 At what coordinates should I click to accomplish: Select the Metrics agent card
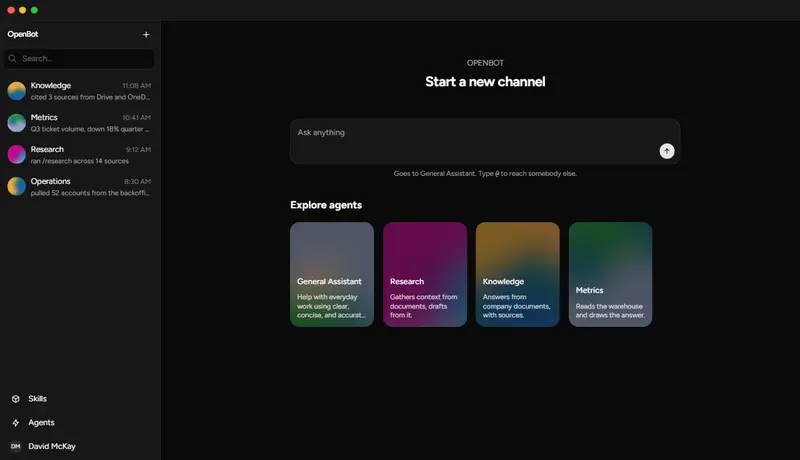[610, 274]
